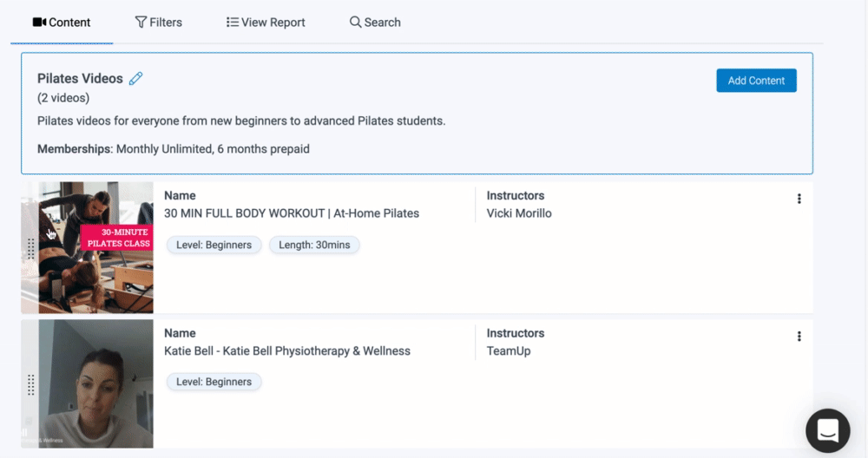
Task: Open three-dot menu for Katie Bell video
Action: point(799,337)
